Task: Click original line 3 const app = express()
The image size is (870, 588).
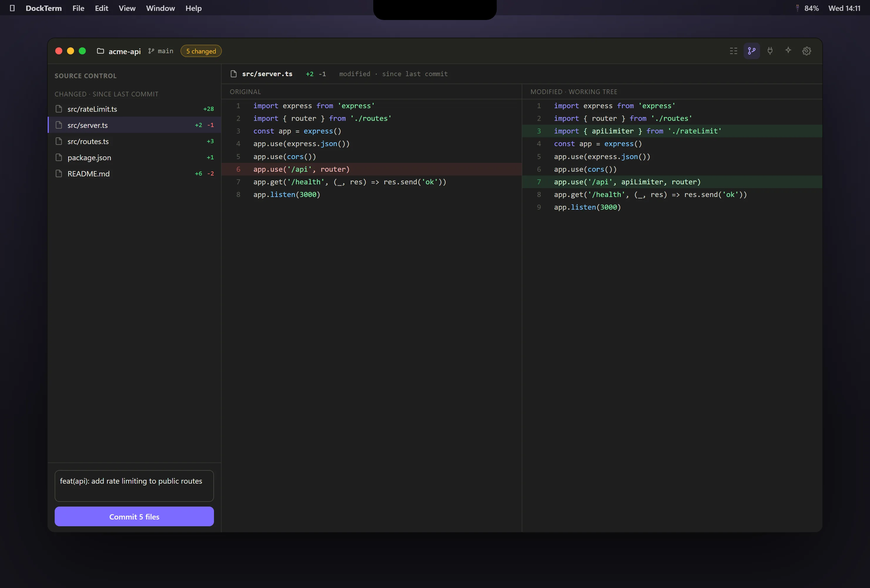Action: click(297, 131)
